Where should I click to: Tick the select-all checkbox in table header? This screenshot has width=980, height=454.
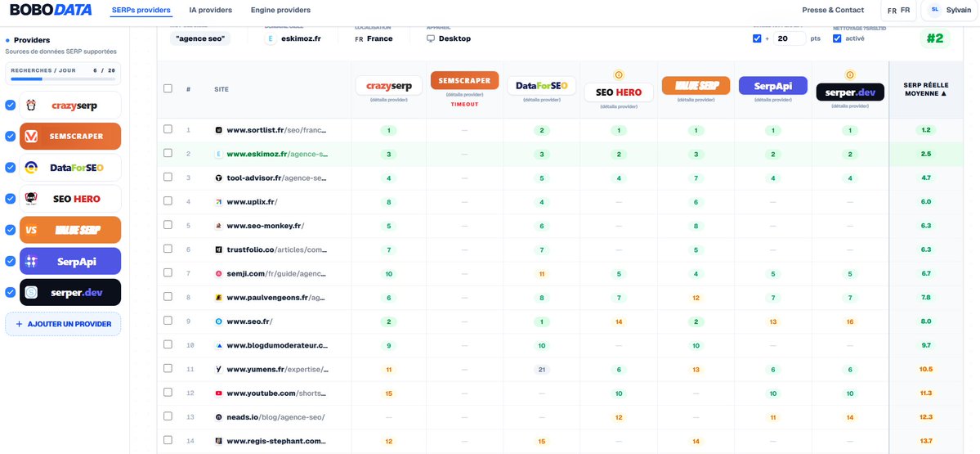tap(168, 88)
